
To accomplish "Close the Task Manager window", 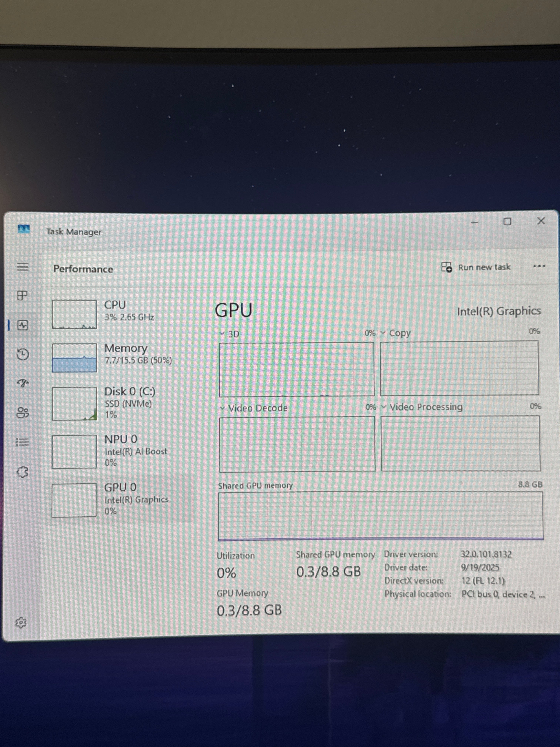I will click(x=541, y=221).
